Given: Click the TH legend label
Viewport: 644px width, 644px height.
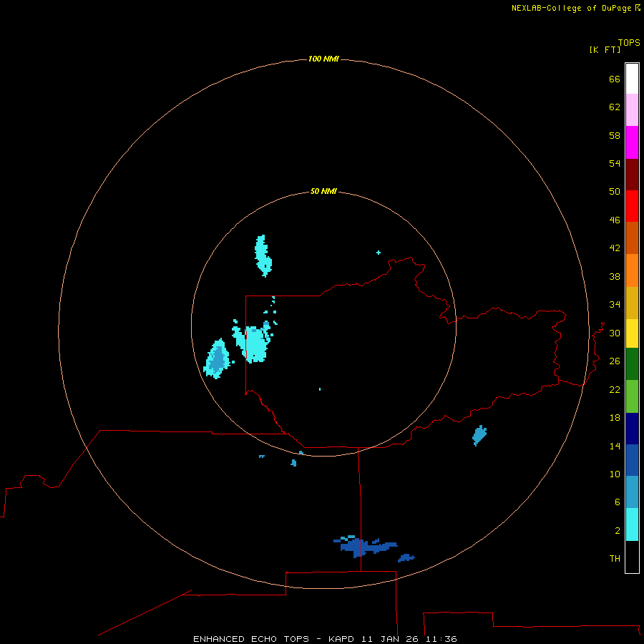Looking at the screenshot, I should coord(615,558).
